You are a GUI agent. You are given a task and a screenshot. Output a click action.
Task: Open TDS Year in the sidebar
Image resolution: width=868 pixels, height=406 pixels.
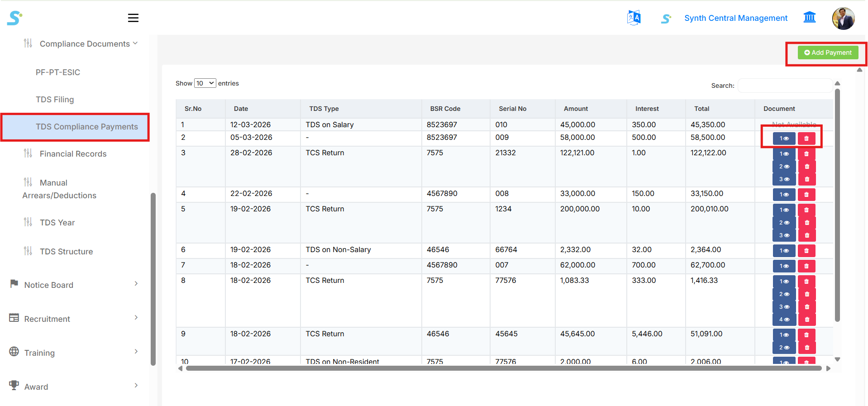click(x=57, y=223)
